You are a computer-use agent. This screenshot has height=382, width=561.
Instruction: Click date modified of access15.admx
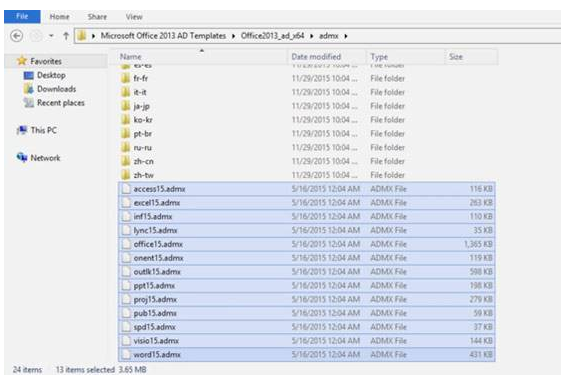point(326,189)
